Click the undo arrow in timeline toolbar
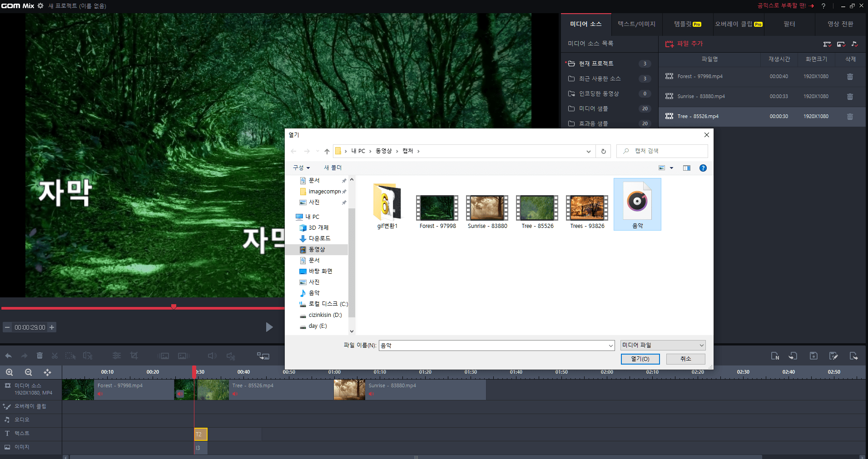This screenshot has height=459, width=868. pos(8,355)
